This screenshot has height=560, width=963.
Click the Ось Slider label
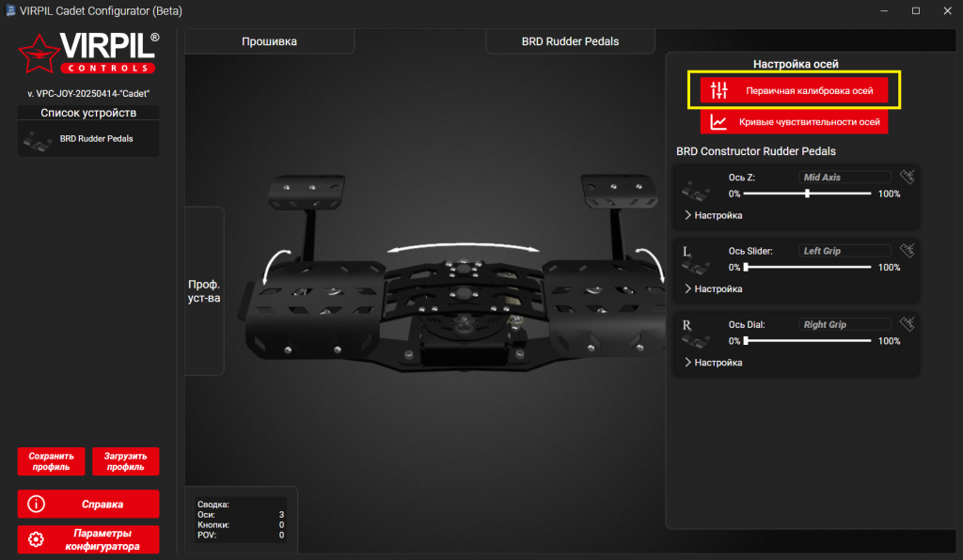[750, 251]
